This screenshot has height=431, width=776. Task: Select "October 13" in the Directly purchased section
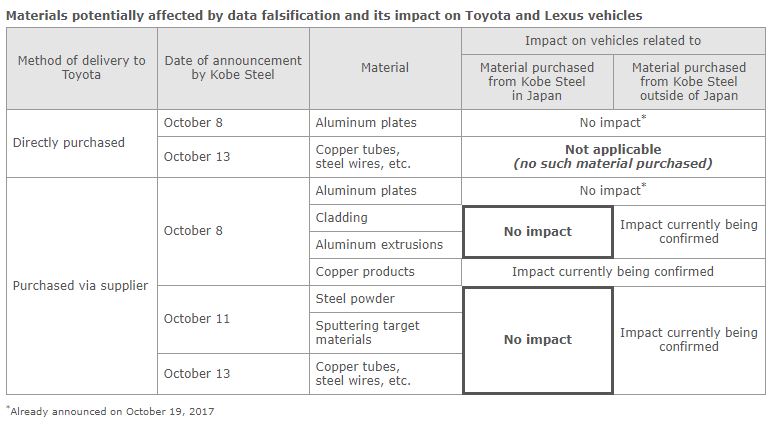197,156
